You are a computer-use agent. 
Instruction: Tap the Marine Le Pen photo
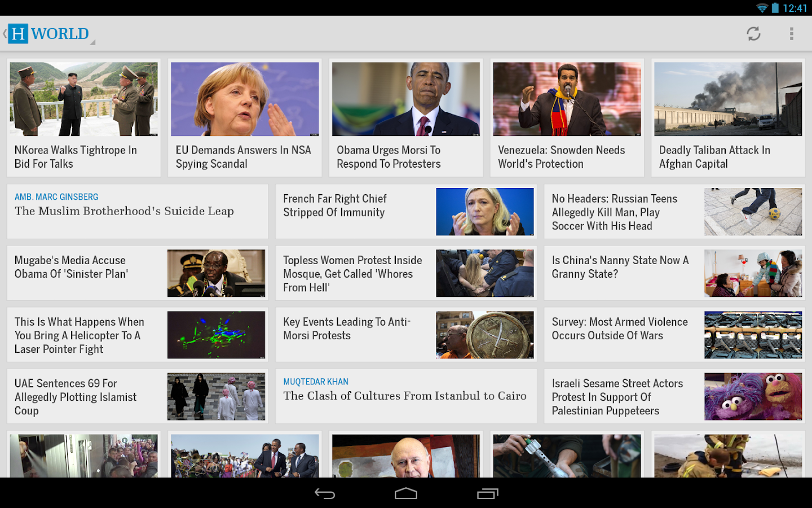click(485, 212)
